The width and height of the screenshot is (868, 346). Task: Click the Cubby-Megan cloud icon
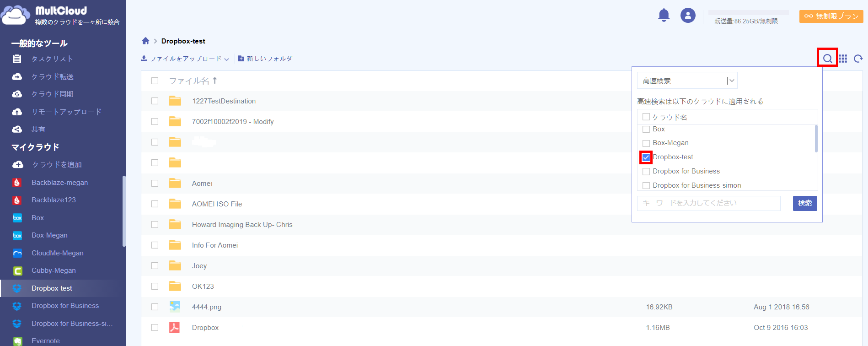17,270
